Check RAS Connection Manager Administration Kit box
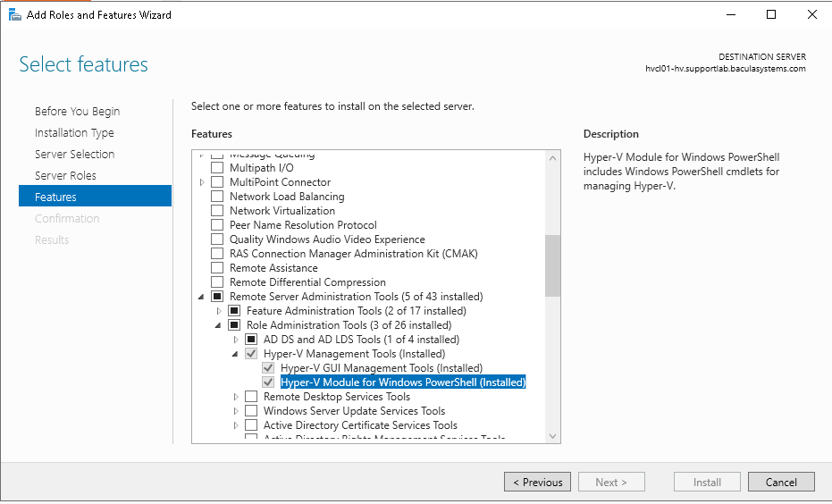This screenshot has height=504, width=832. point(217,254)
